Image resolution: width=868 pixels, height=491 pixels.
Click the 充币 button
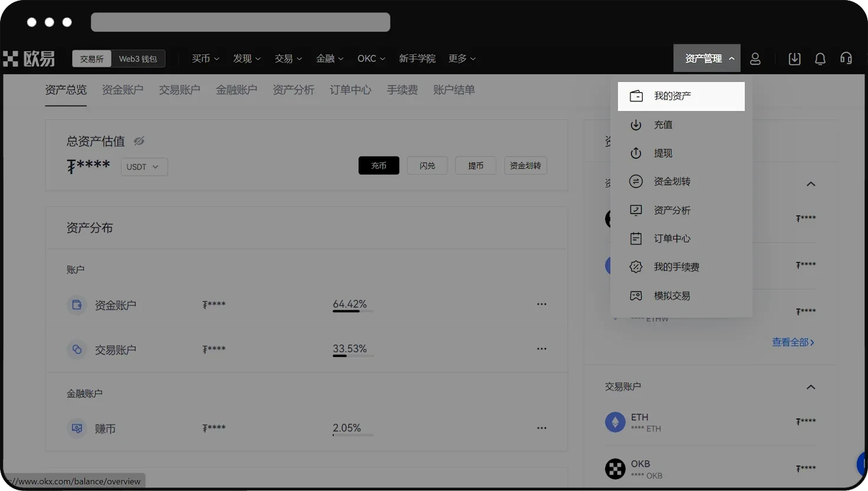379,166
